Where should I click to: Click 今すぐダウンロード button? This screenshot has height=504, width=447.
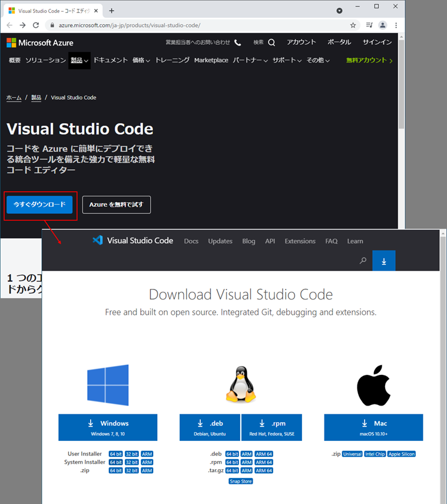[x=39, y=205]
